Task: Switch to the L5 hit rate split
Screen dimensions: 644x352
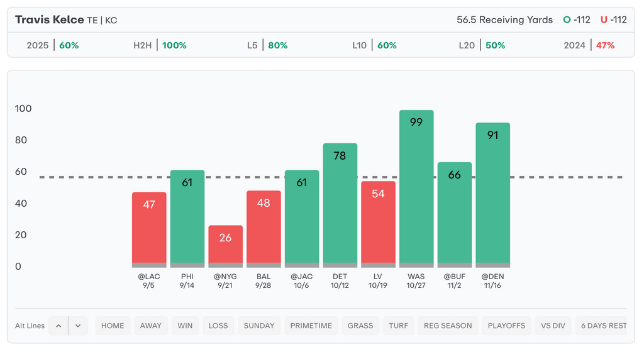Action: 267,45
